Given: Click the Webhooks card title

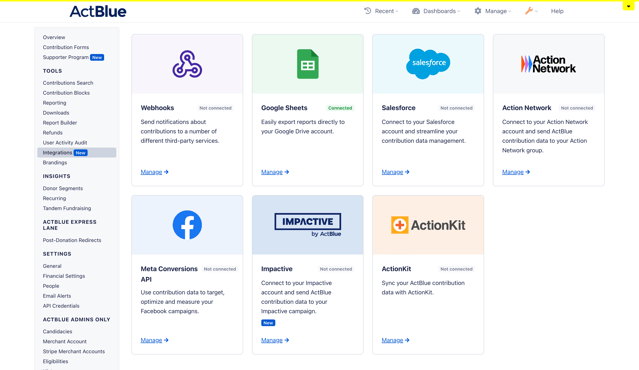Looking at the screenshot, I should (x=157, y=108).
